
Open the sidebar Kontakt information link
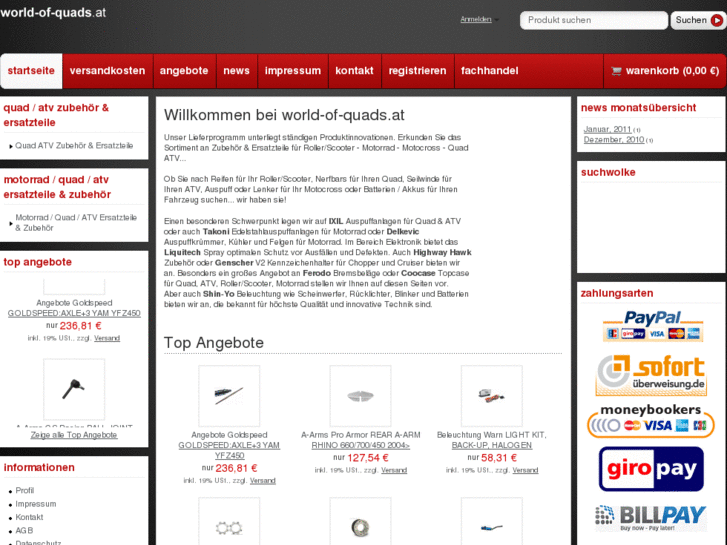click(x=29, y=517)
